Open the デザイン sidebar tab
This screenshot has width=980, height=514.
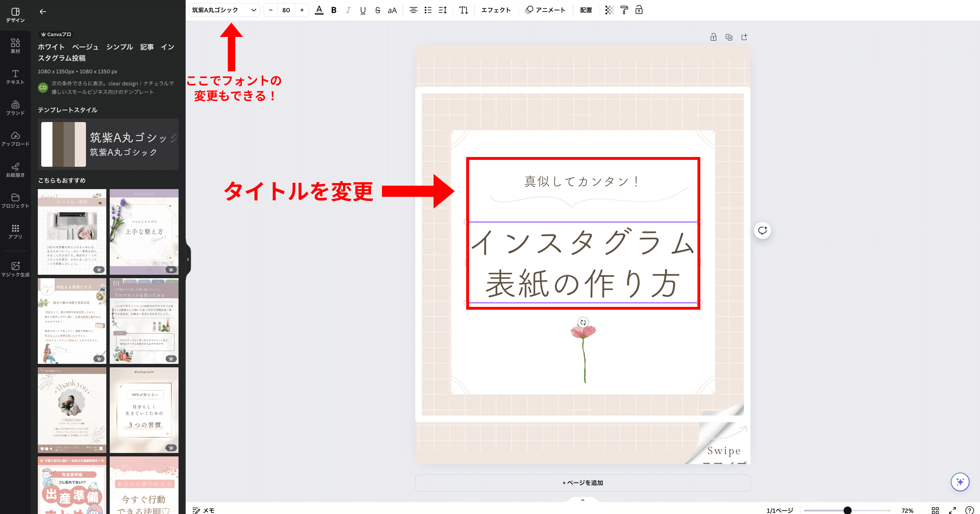[15, 15]
